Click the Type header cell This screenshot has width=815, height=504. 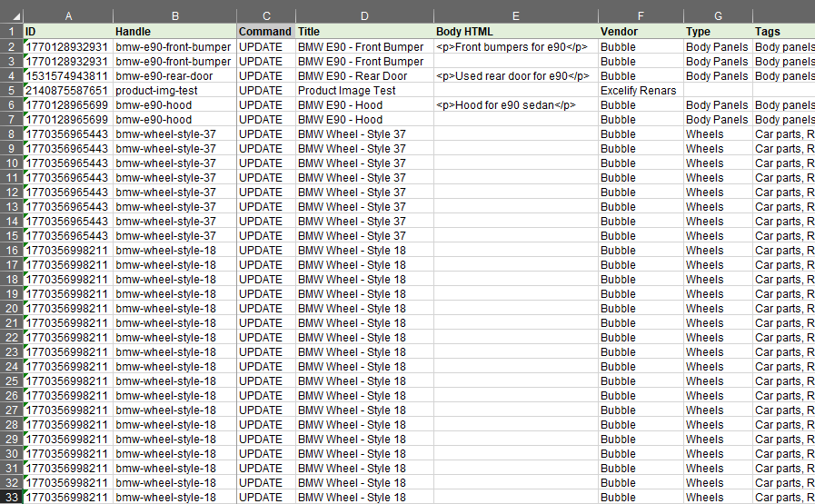pos(718,32)
